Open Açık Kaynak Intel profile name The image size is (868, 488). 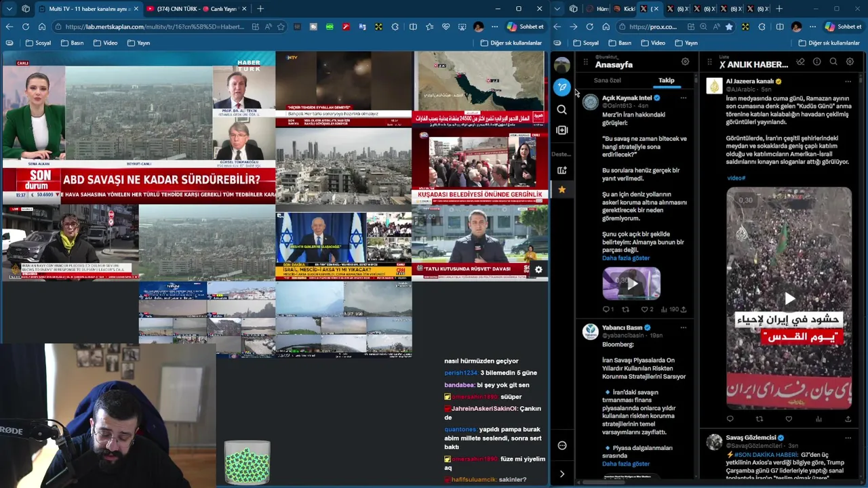tap(627, 98)
